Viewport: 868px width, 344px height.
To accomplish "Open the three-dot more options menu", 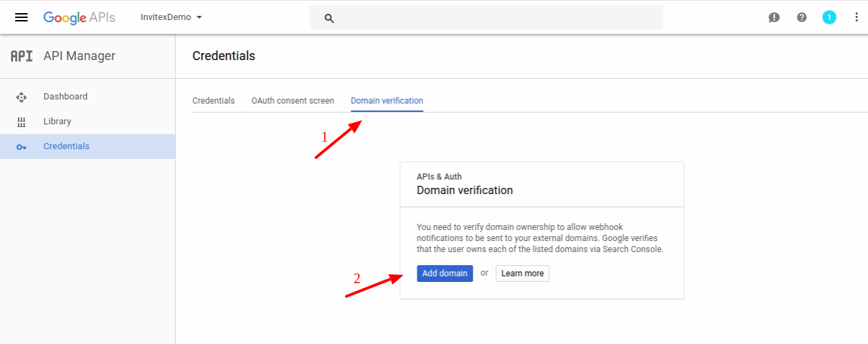I will [x=854, y=18].
